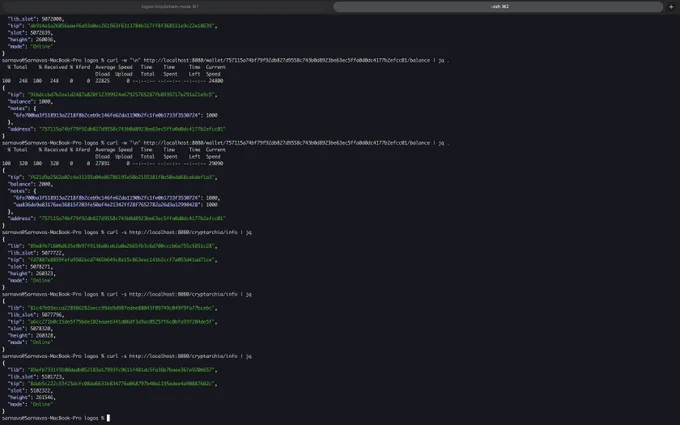Click the last "Online" mode value
The width and height of the screenshot is (680, 425).
pos(42,404)
